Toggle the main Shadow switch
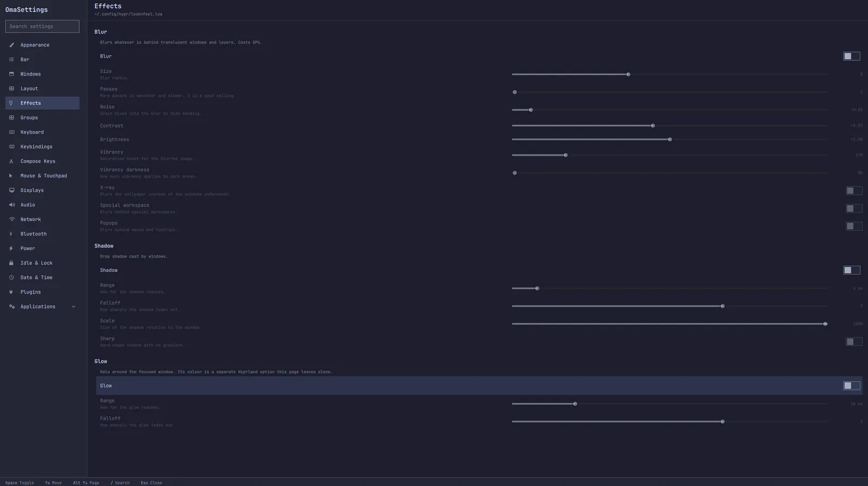Image resolution: width=868 pixels, height=486 pixels. [x=852, y=270]
